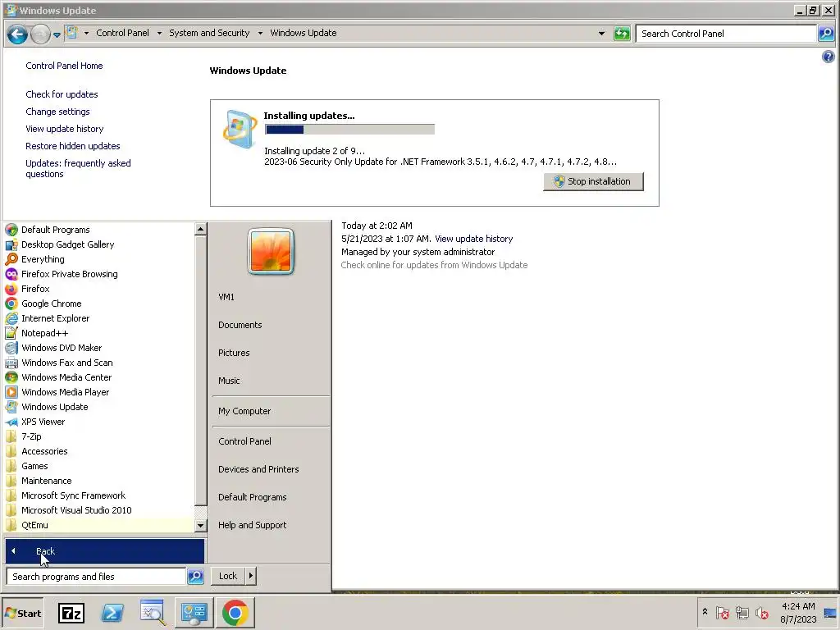
Task: Open Documents from Start menu
Action: click(240, 325)
